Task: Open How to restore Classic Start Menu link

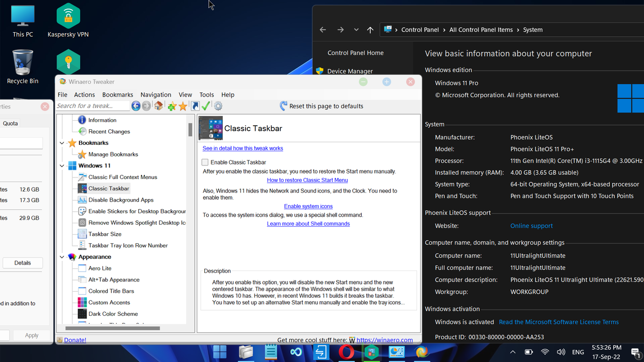Action: click(x=307, y=180)
